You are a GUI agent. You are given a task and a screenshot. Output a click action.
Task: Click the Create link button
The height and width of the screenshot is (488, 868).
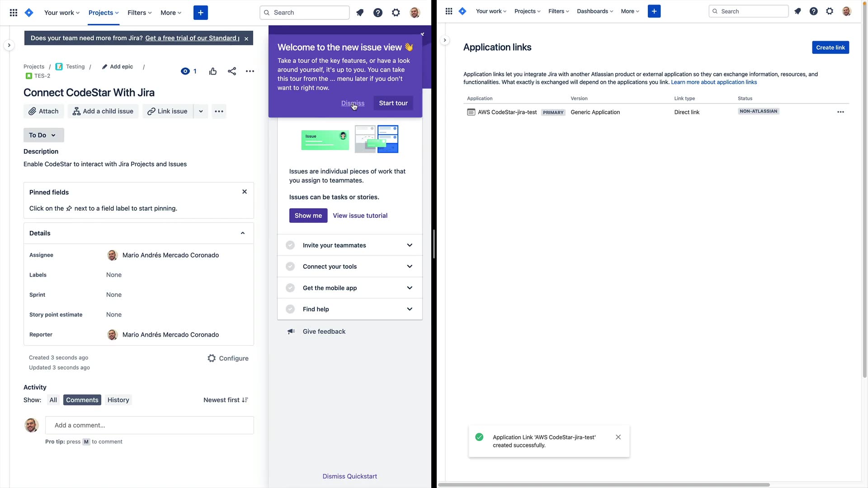coord(830,47)
